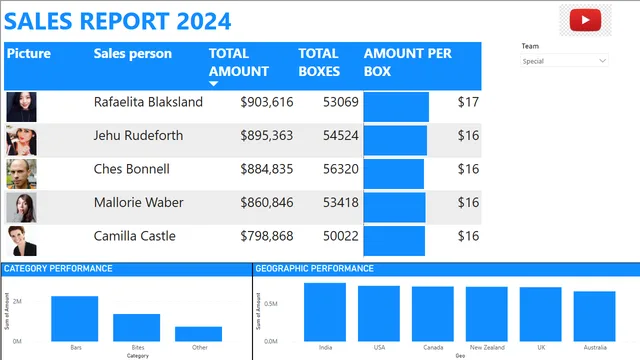Click the $17 amount per box value
Screen dimensions: 640x360
click(x=468, y=102)
